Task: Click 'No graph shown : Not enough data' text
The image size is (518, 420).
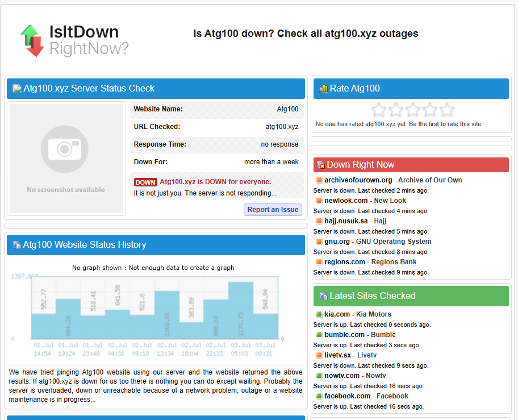Action: 153,268
